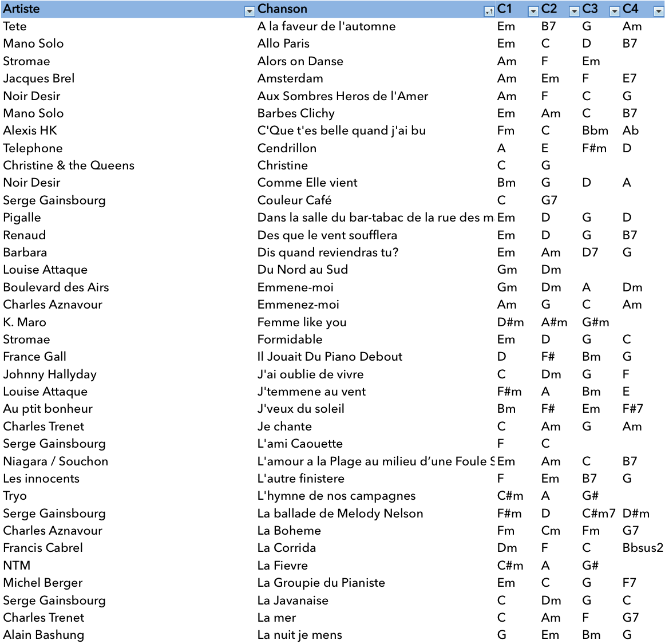This screenshot has width=665, height=644.
Task: Click the 'K. Maro' cell
Action: tap(25, 322)
